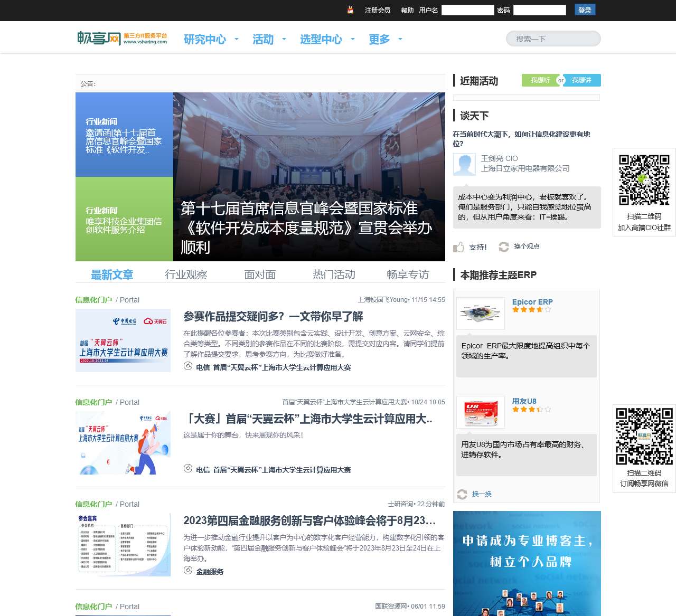Switch to the 热门活动 tab
Image resolution: width=676 pixels, height=616 pixels.
(334, 274)
